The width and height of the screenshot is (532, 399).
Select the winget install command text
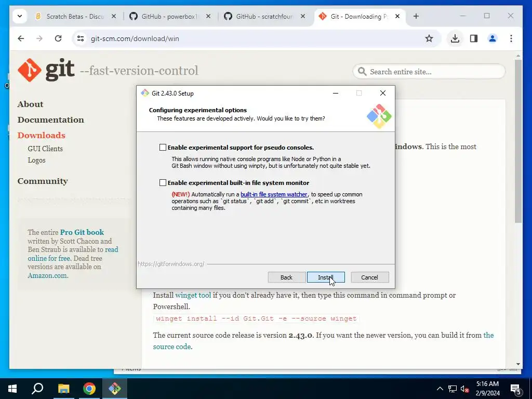(x=256, y=318)
